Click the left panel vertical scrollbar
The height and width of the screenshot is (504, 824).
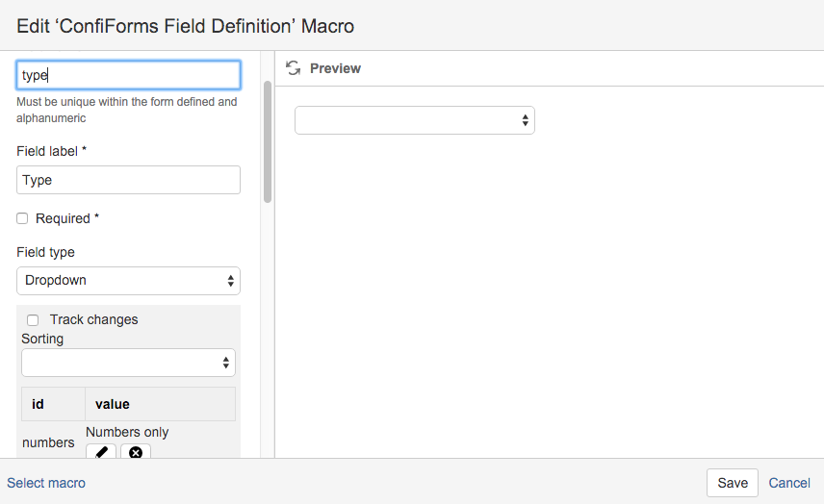[x=268, y=141]
